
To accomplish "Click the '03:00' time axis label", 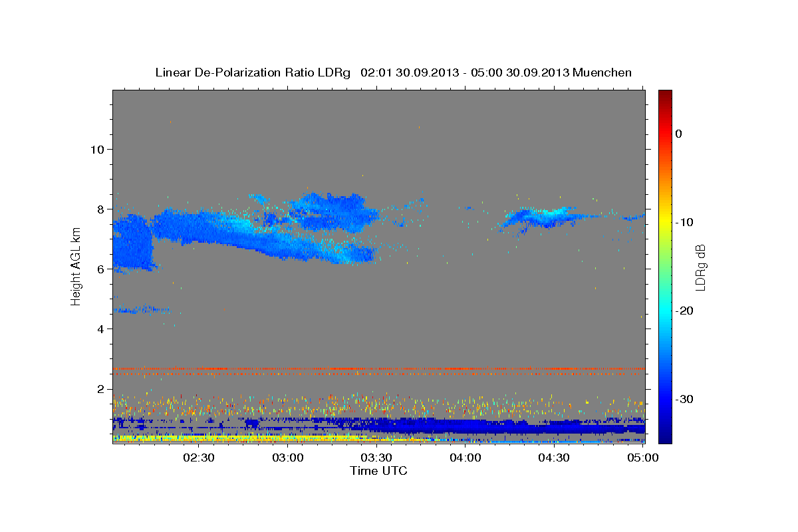I will coord(289,458).
